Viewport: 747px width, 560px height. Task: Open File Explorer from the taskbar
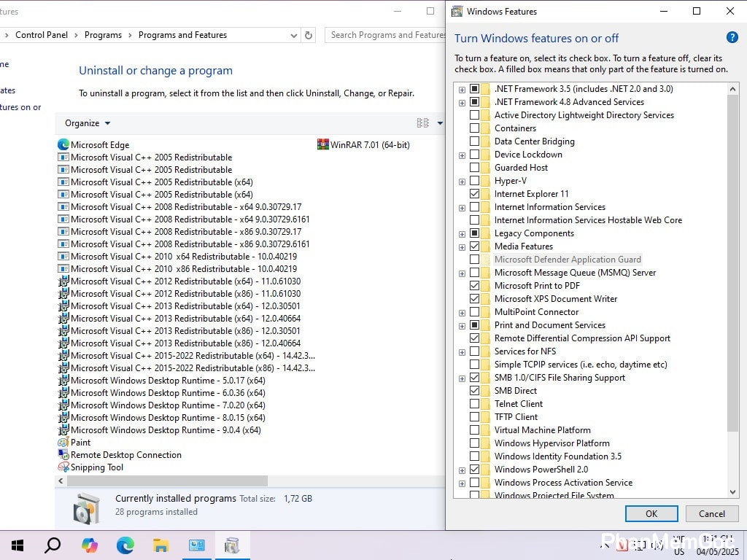click(161, 545)
